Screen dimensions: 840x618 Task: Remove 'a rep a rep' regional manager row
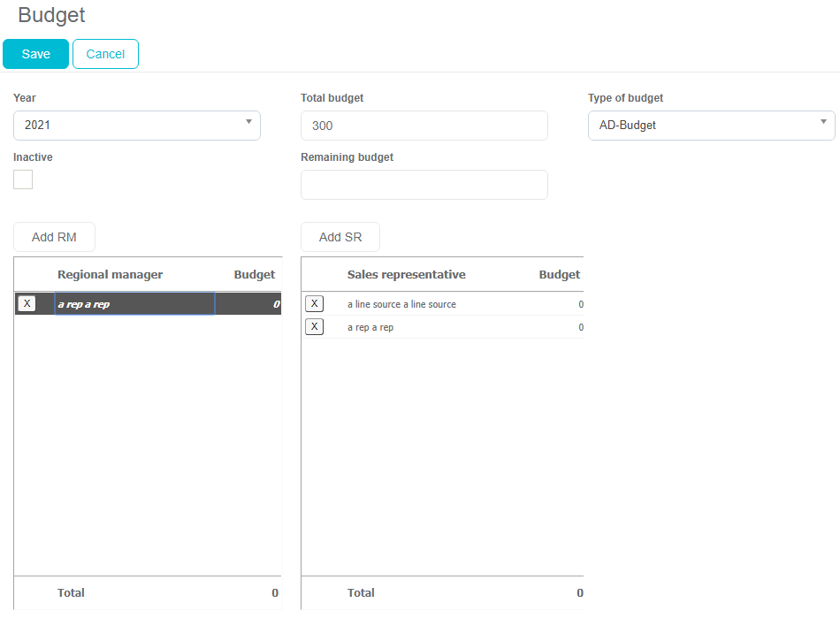[x=27, y=303]
